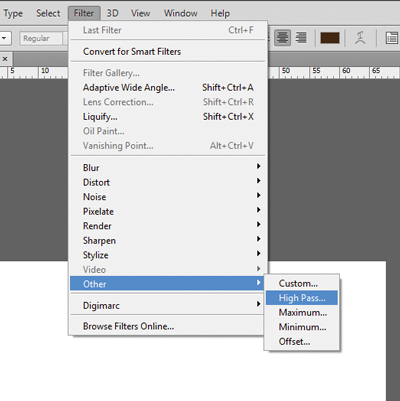Screen dimensions: 400x401
Task: Expand the Blur submenu
Action: [x=168, y=168]
